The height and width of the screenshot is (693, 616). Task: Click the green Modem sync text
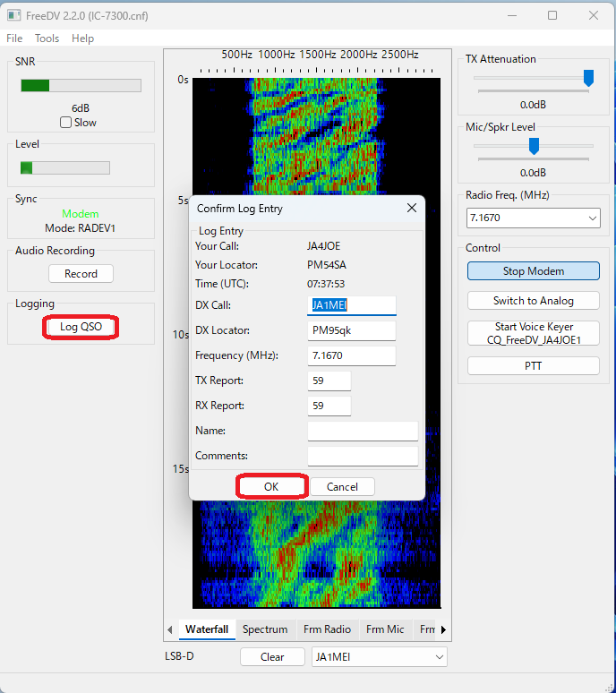[x=80, y=214]
